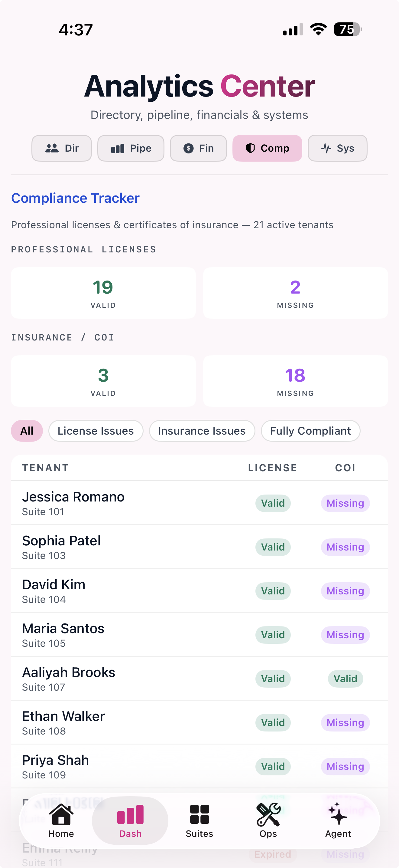Open the Agent sparkle assistant
Screen dimensions: 399x868
click(x=338, y=821)
